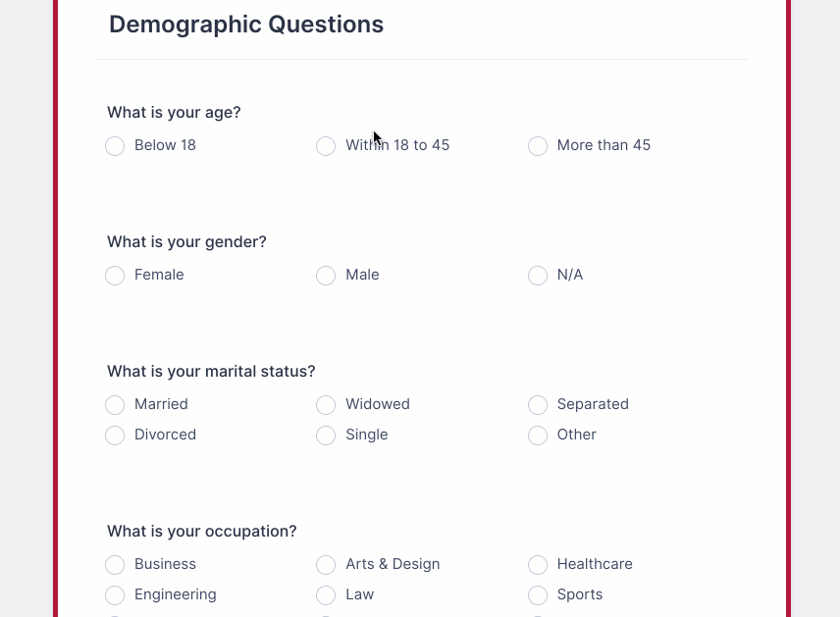Mark marital status as Married
This screenshot has height=617, width=840.
tap(115, 405)
